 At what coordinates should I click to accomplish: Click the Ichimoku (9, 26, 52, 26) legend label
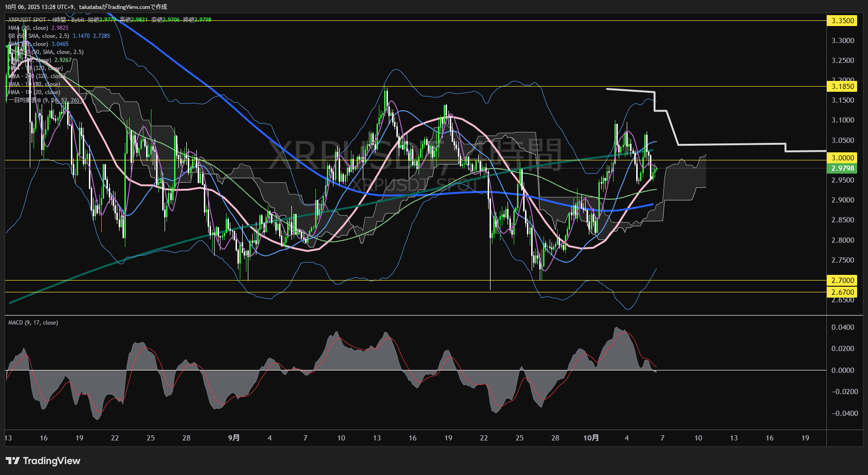point(44,100)
